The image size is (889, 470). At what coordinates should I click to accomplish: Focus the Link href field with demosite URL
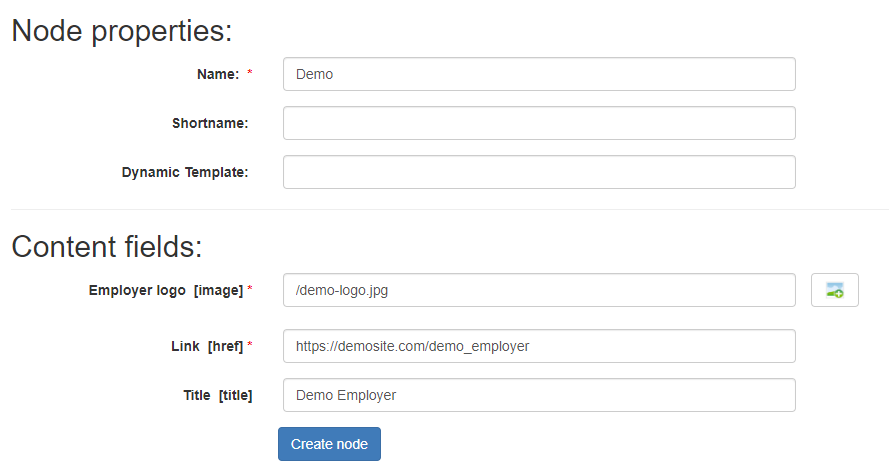pyautogui.click(x=539, y=346)
